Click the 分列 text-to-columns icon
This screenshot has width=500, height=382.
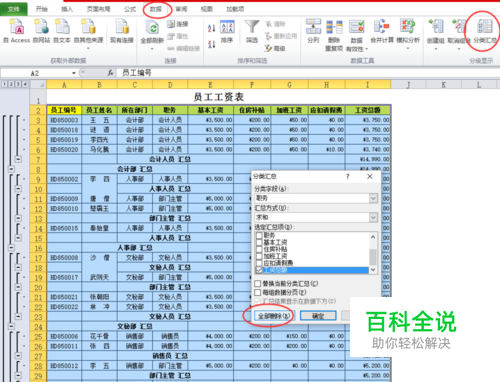313,26
